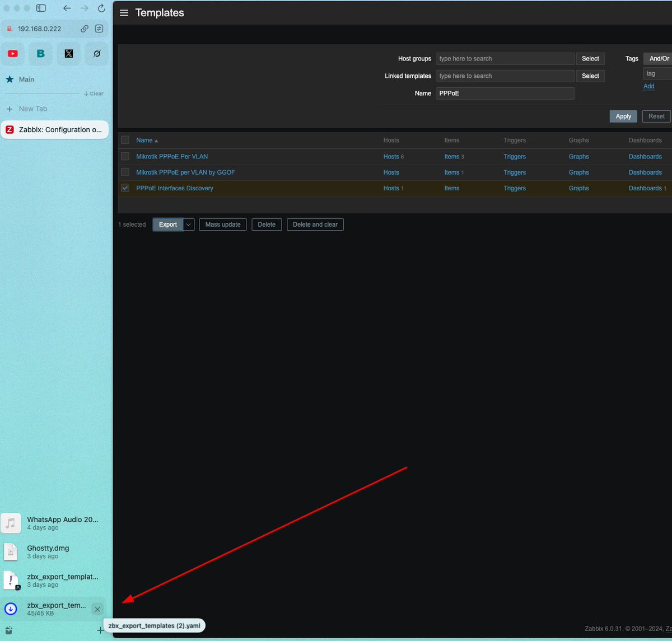Viewport: 672px width, 641px height.
Task: Open Triggers for Mikrotik PPPoE Per VLAN
Action: tap(515, 157)
